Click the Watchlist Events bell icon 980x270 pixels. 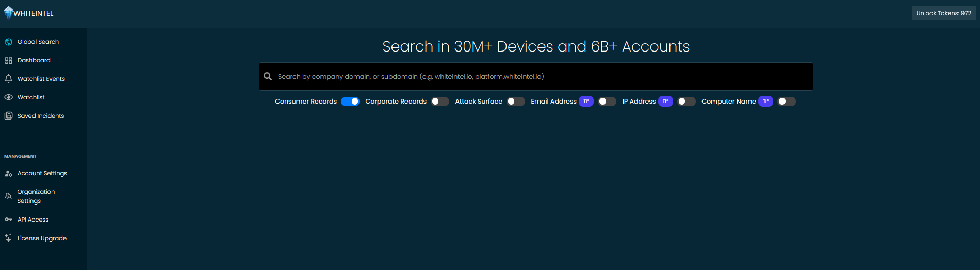pos(8,79)
